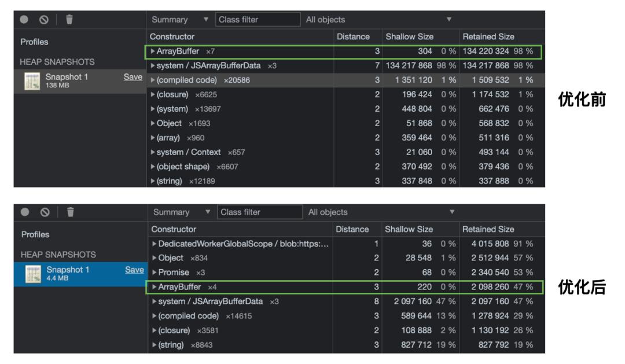The image size is (625, 364).
Task: Expand the DedicatedWorkerGlobalScope row
Action: pyautogui.click(x=153, y=244)
